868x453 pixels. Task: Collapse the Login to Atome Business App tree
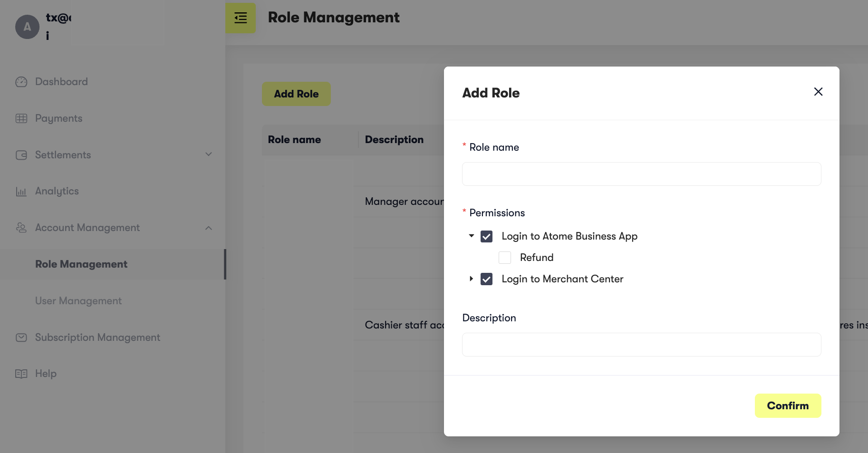coord(471,236)
